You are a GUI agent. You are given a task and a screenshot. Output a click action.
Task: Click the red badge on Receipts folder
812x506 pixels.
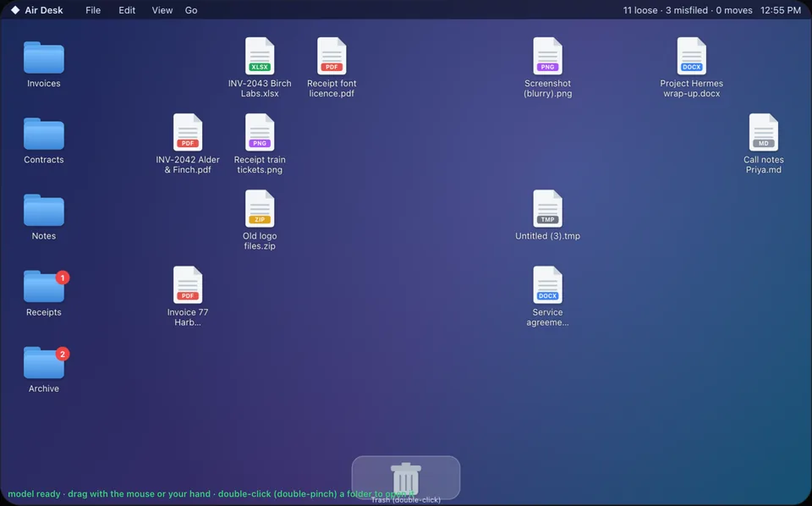point(62,278)
